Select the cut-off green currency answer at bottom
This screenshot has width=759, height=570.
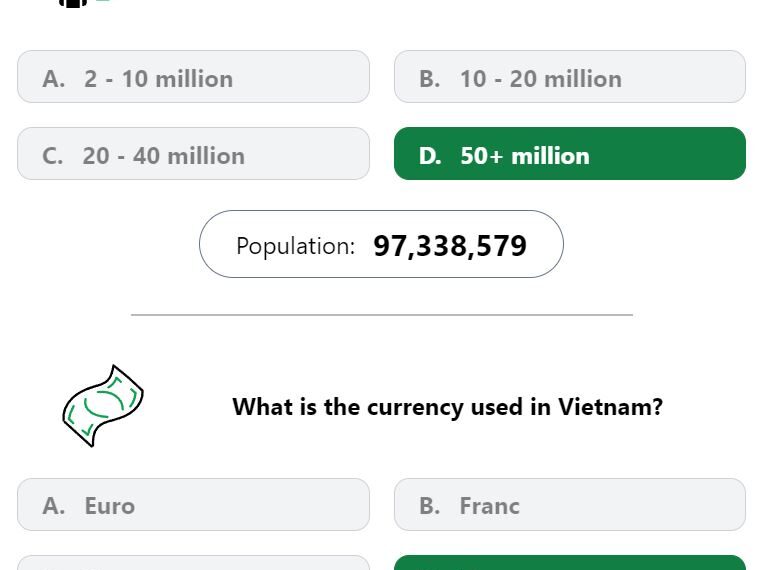(569, 563)
